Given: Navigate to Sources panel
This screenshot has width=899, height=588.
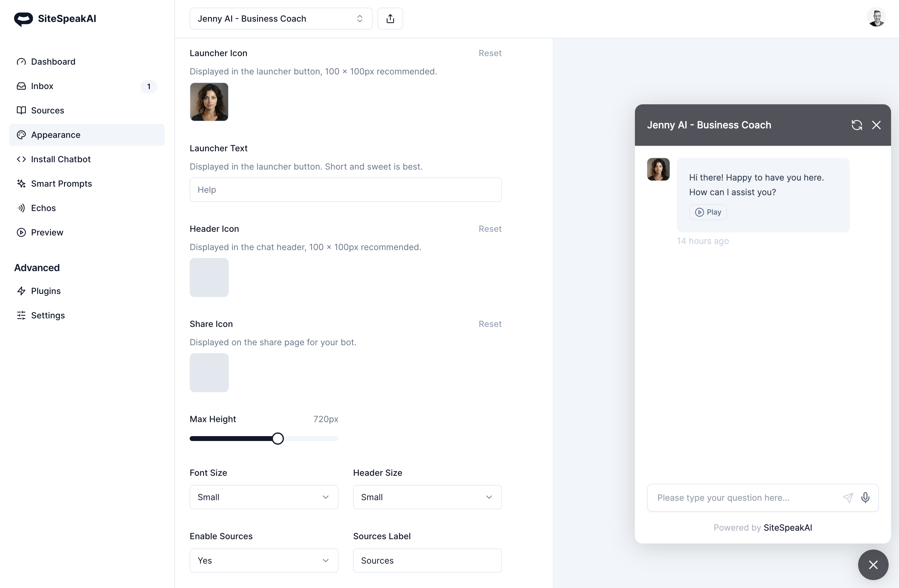Looking at the screenshot, I should [x=47, y=109].
